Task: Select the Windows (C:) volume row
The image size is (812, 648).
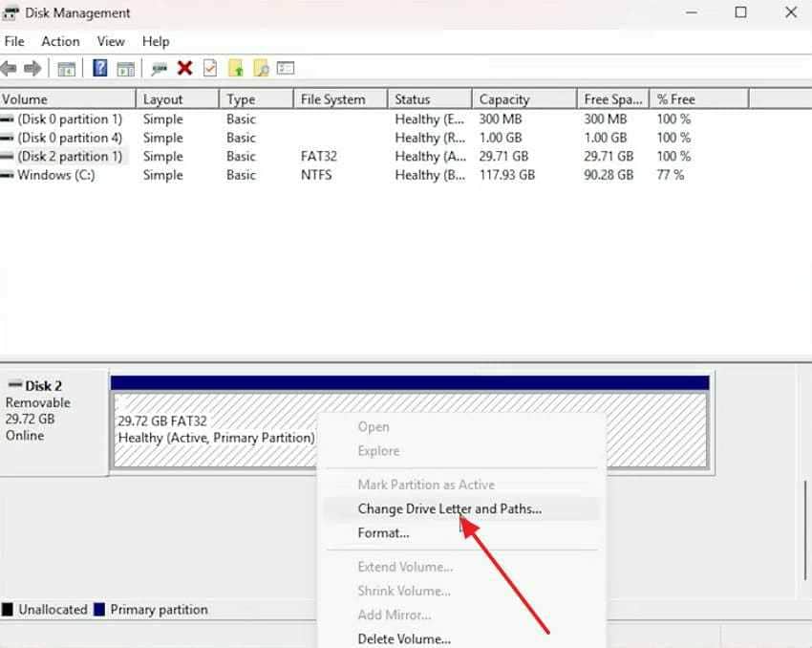Action: pyautogui.click(x=346, y=175)
